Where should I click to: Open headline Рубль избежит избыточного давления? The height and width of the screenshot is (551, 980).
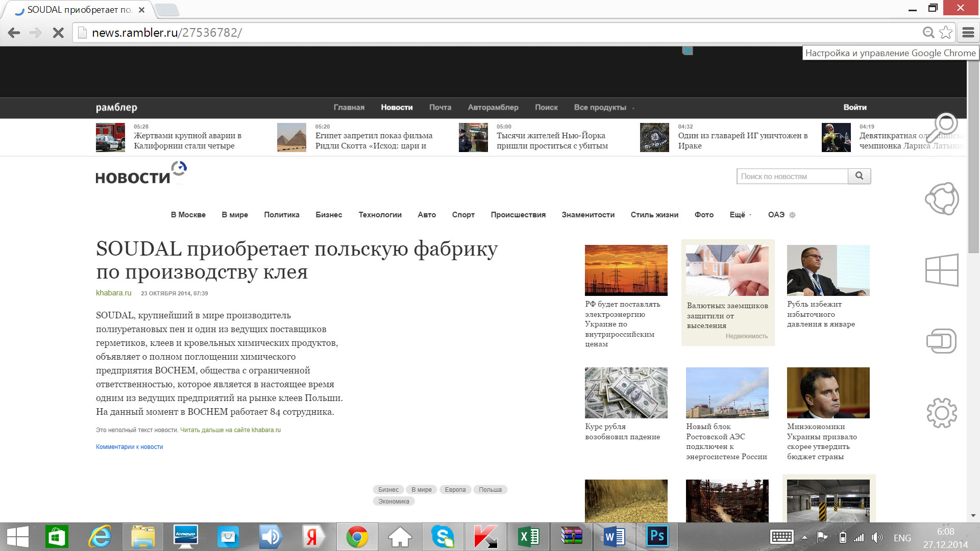pyautogui.click(x=821, y=314)
